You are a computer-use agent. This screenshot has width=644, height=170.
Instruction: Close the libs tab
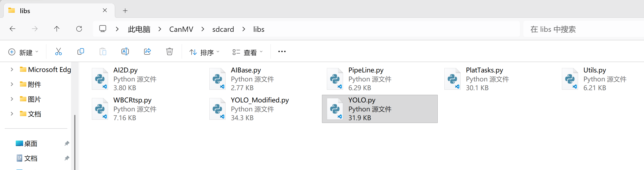coord(105,10)
